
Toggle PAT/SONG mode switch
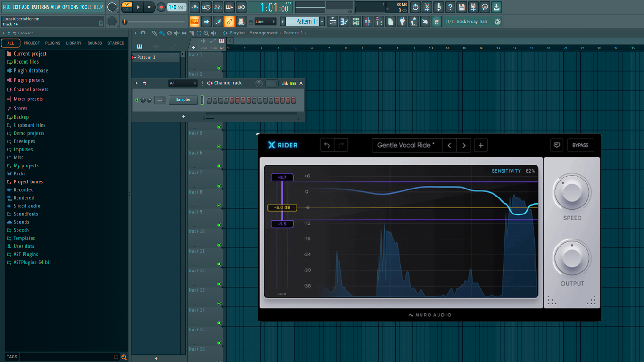point(127,7)
